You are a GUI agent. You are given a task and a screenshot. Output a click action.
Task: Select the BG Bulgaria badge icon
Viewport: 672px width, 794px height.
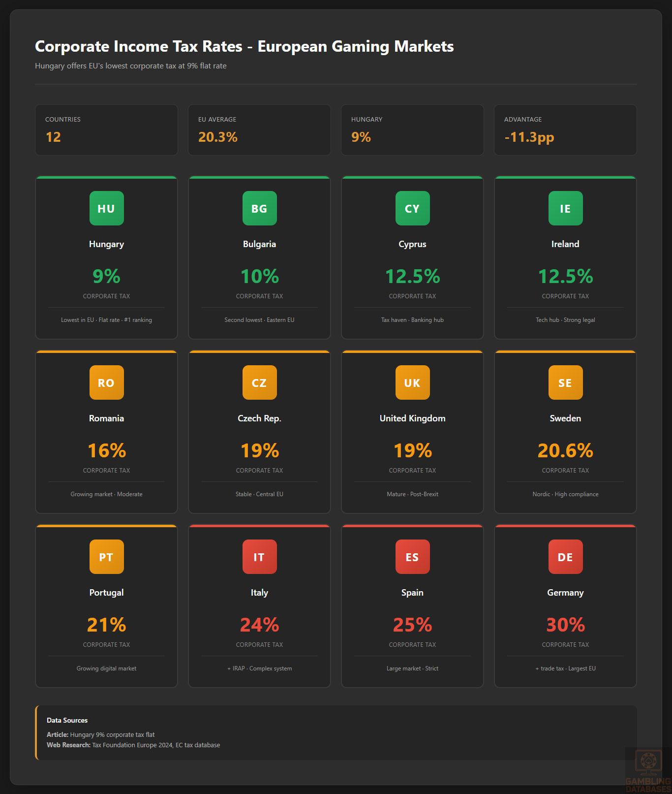(x=259, y=208)
